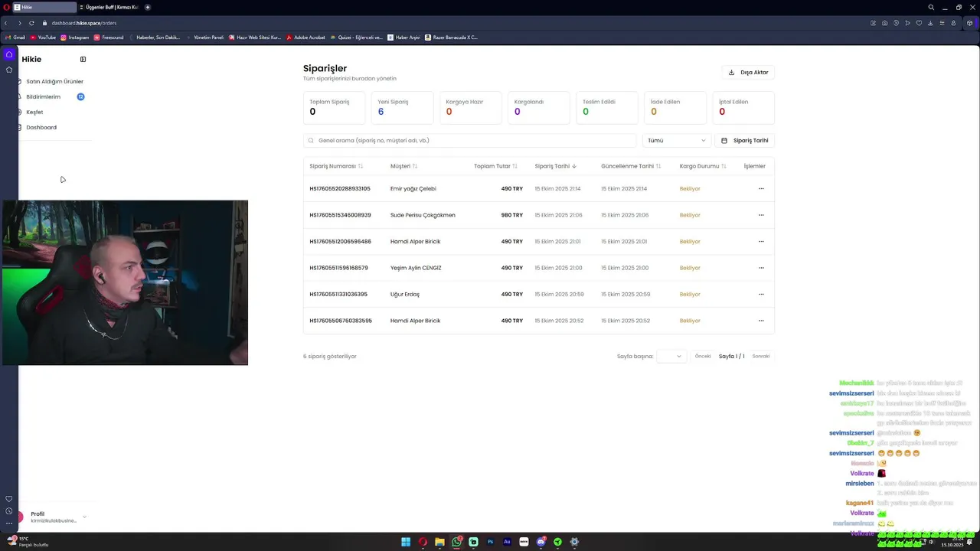Open the pinboard edit icon in toolbar
980x551 pixels.
click(x=874, y=23)
